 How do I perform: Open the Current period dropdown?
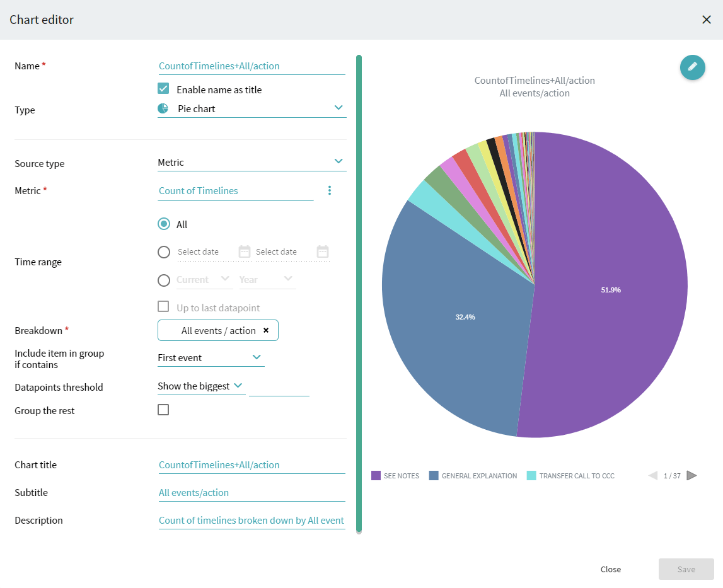(x=204, y=279)
